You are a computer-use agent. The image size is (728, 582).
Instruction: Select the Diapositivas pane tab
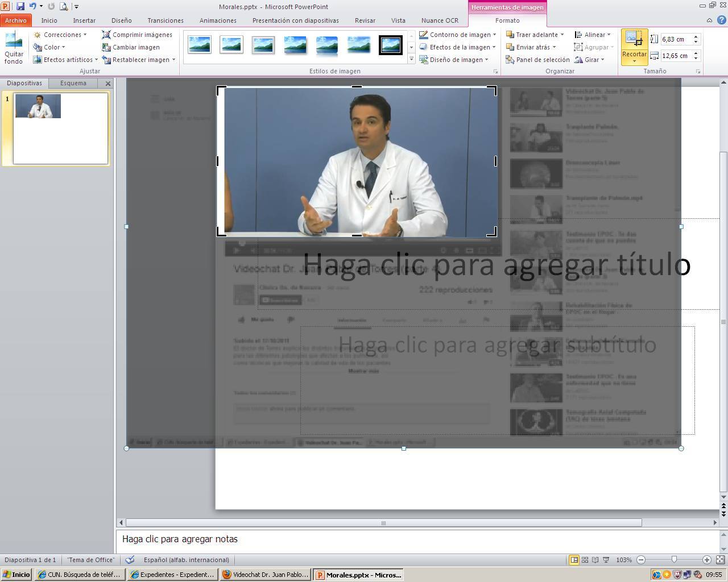click(24, 83)
